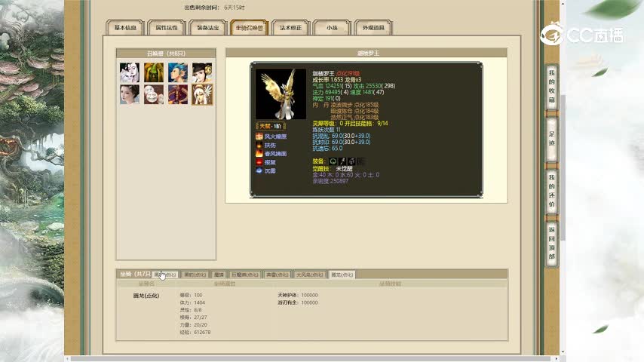Select the green armored pet portrait
This screenshot has width=644, height=362.
pos(154,72)
